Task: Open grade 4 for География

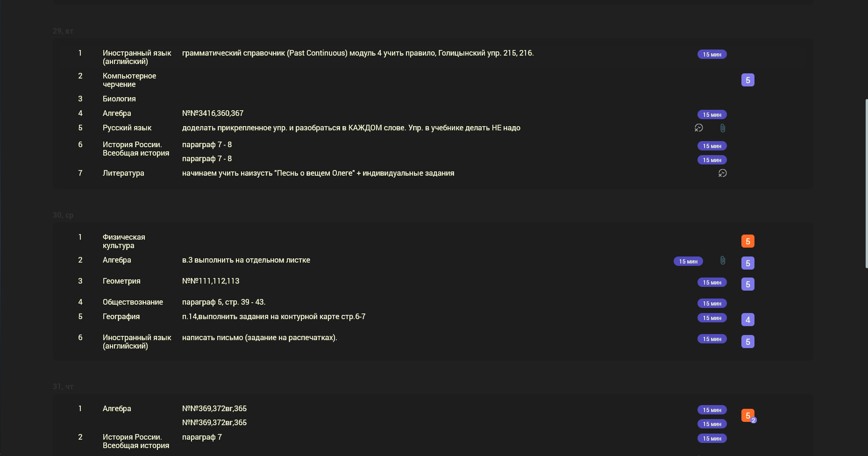Action: [747, 319]
